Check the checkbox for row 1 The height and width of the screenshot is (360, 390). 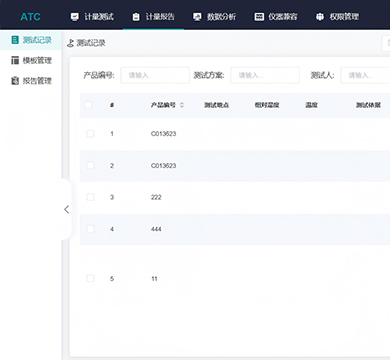pyautogui.click(x=90, y=134)
